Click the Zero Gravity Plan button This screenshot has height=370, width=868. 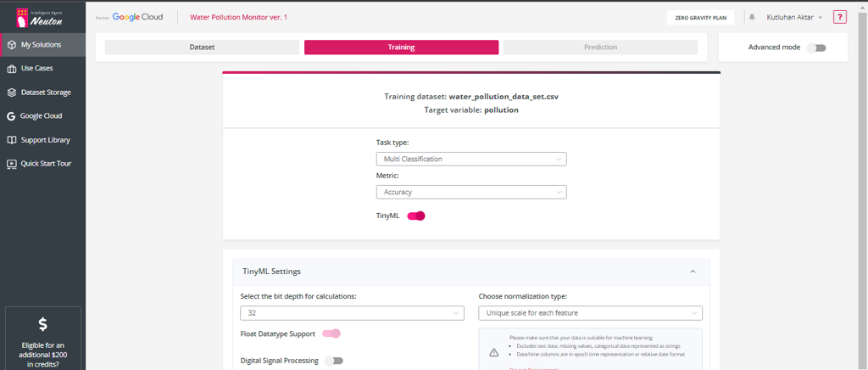point(700,17)
